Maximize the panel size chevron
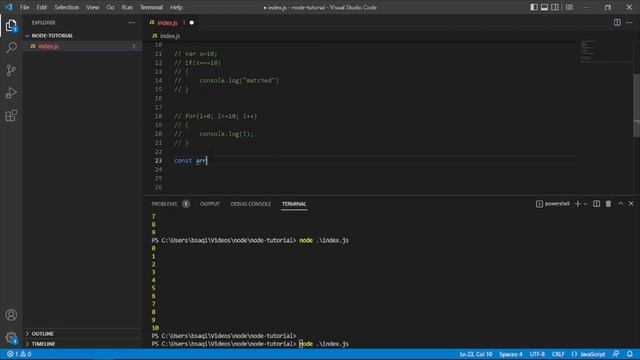 point(620,204)
